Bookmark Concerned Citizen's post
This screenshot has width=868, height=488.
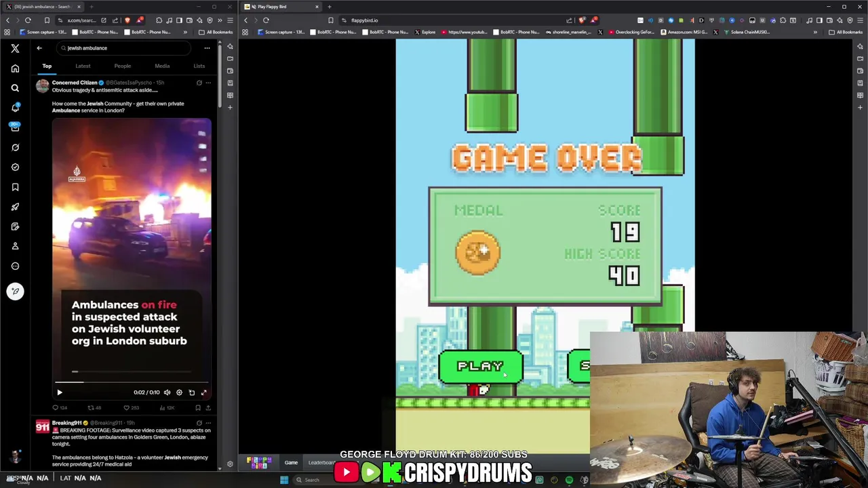[198, 408]
